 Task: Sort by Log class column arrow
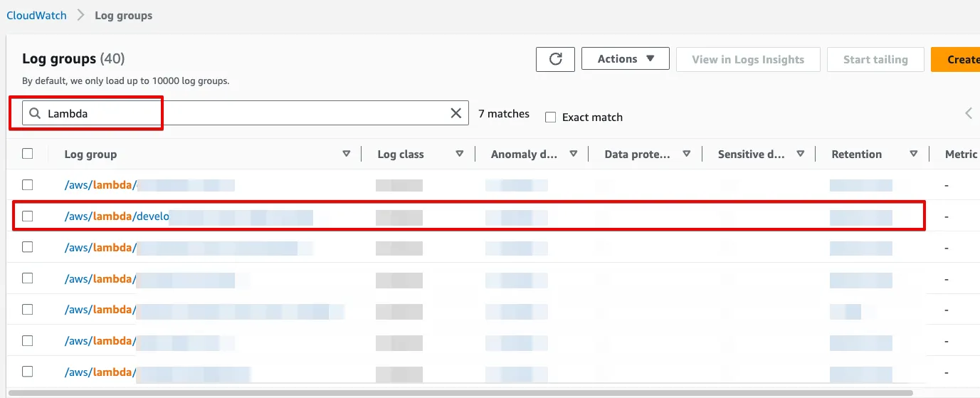click(460, 154)
